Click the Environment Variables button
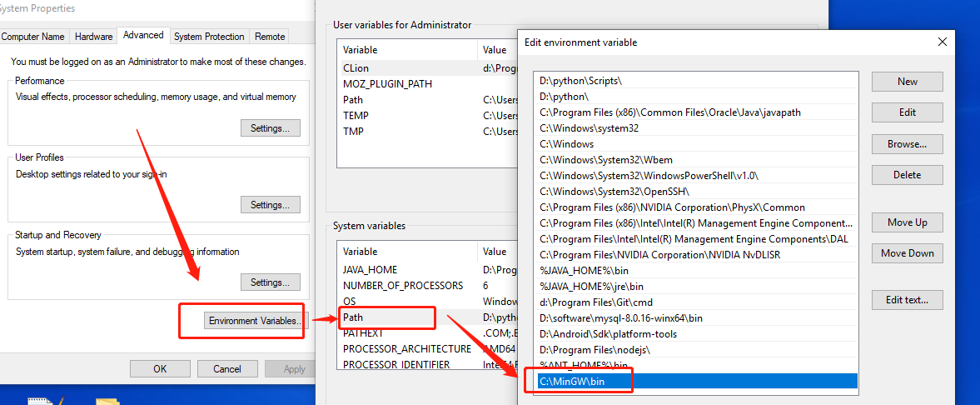The image size is (980, 405). pos(256,321)
